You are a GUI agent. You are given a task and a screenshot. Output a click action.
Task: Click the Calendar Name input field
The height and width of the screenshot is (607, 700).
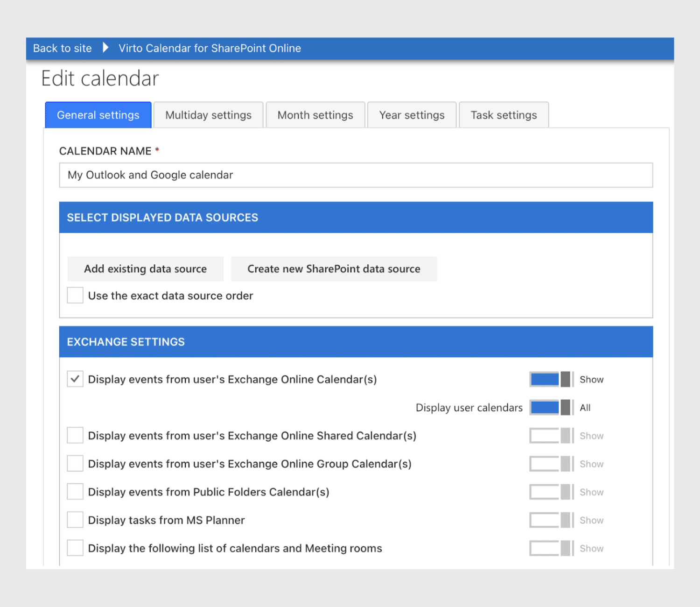click(356, 175)
